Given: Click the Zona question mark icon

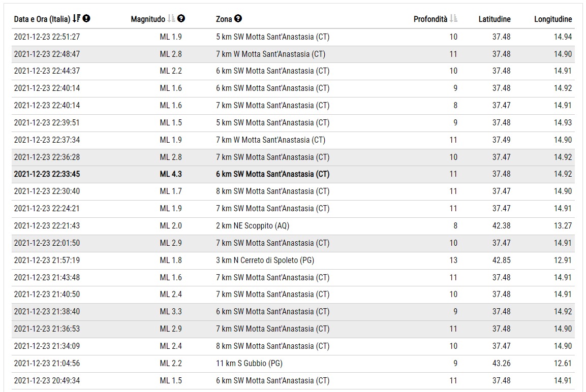Looking at the screenshot, I should tap(238, 19).
